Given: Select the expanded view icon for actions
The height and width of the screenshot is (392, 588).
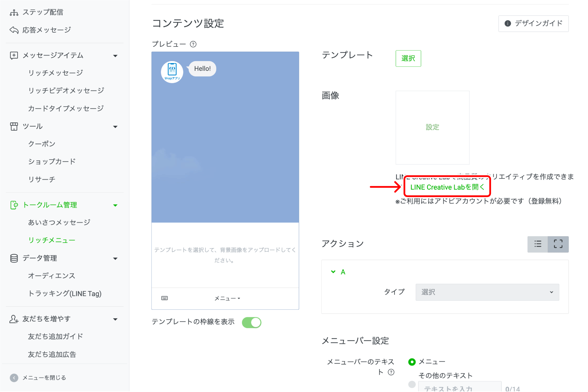Looking at the screenshot, I should tap(558, 244).
